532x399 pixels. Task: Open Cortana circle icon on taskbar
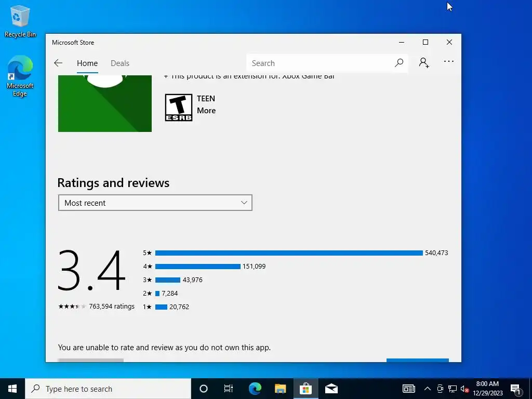tap(203, 389)
